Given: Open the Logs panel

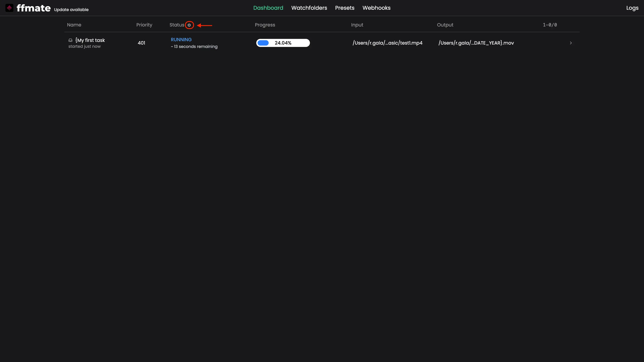Looking at the screenshot, I should 632,8.
